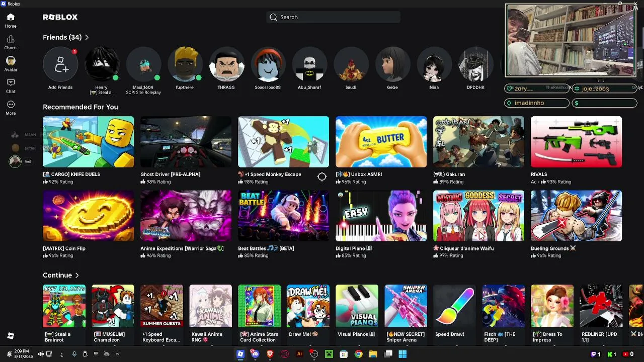Open File Explorer from taskbar
Viewport: 644px width, 362px height.
373,354
